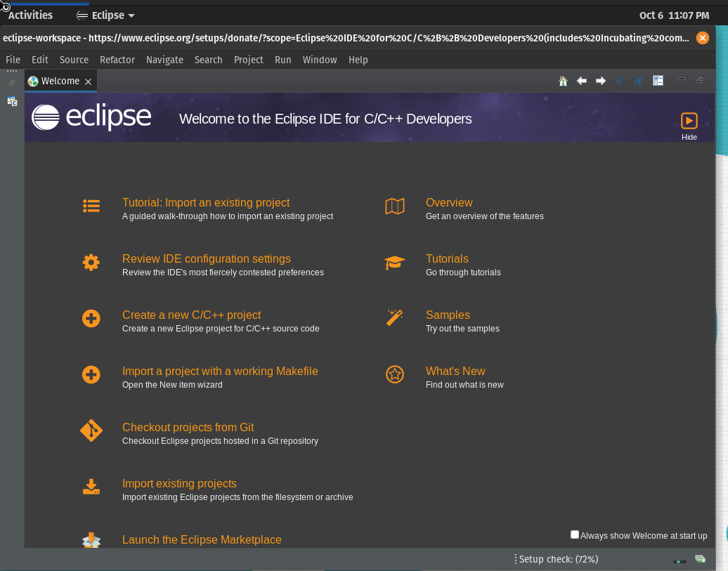
Task: Open the Refactor menu
Action: (117, 60)
